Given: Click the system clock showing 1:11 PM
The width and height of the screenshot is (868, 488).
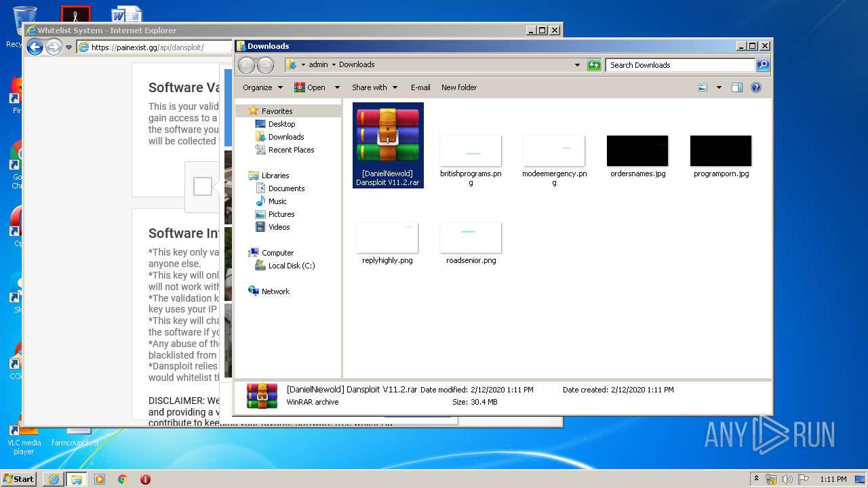Looking at the screenshot, I should pos(833,479).
